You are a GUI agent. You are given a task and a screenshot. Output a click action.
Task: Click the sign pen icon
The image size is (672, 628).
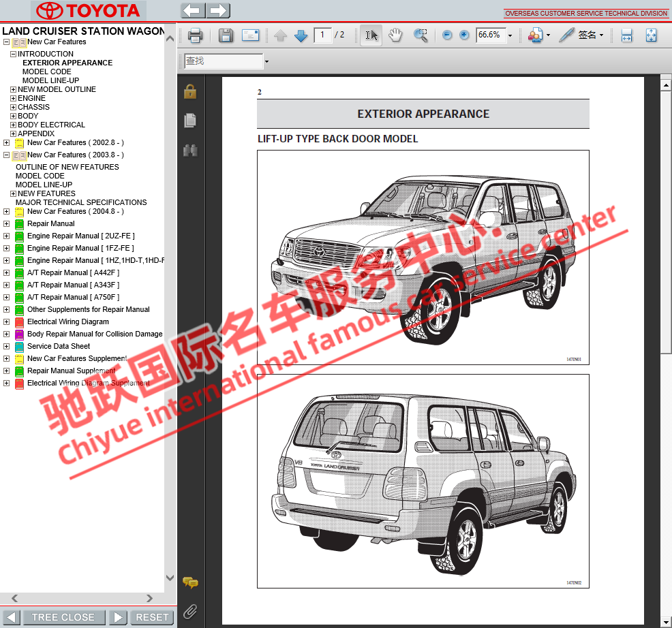[x=566, y=35]
